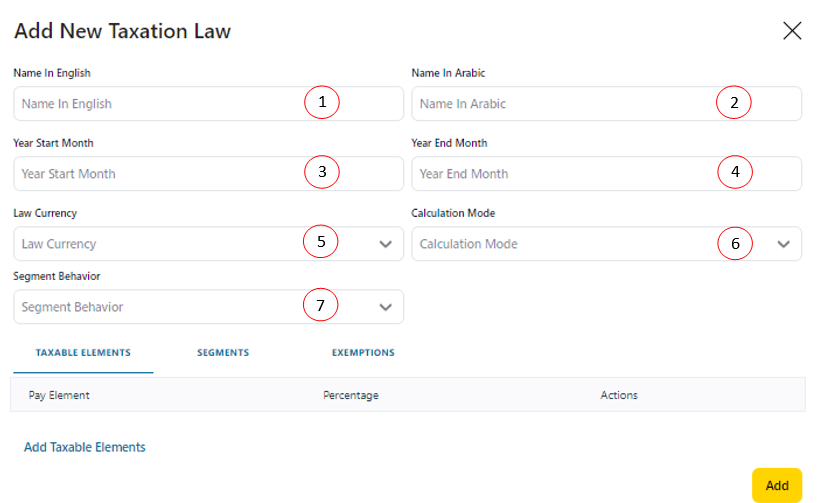Image resolution: width=819 pixels, height=503 pixels.
Task: Click the Add Taxable Elements link
Action: coord(85,447)
